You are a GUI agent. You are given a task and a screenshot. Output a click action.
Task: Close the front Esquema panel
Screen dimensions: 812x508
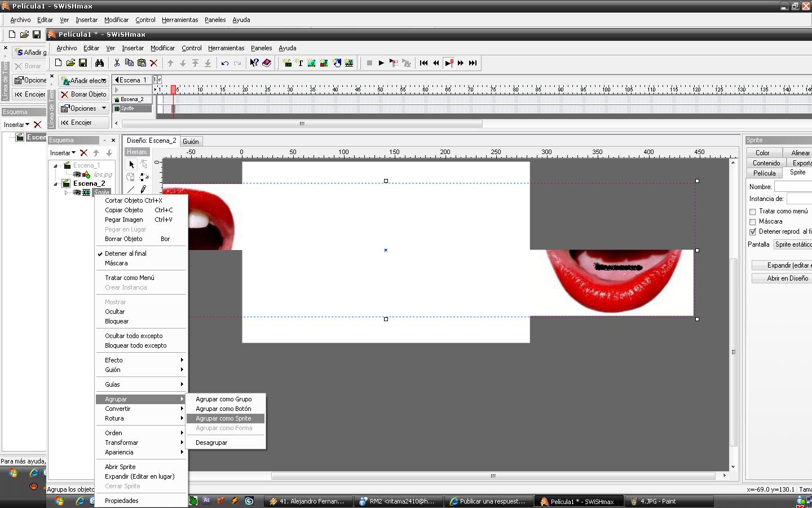pyautogui.click(x=113, y=140)
